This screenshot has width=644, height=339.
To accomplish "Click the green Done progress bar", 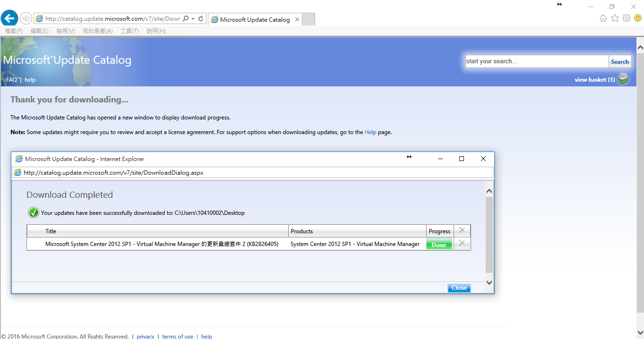I will pyautogui.click(x=439, y=245).
